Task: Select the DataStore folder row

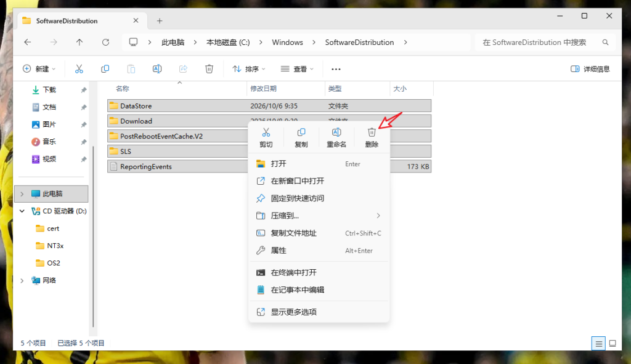Action: (x=269, y=106)
